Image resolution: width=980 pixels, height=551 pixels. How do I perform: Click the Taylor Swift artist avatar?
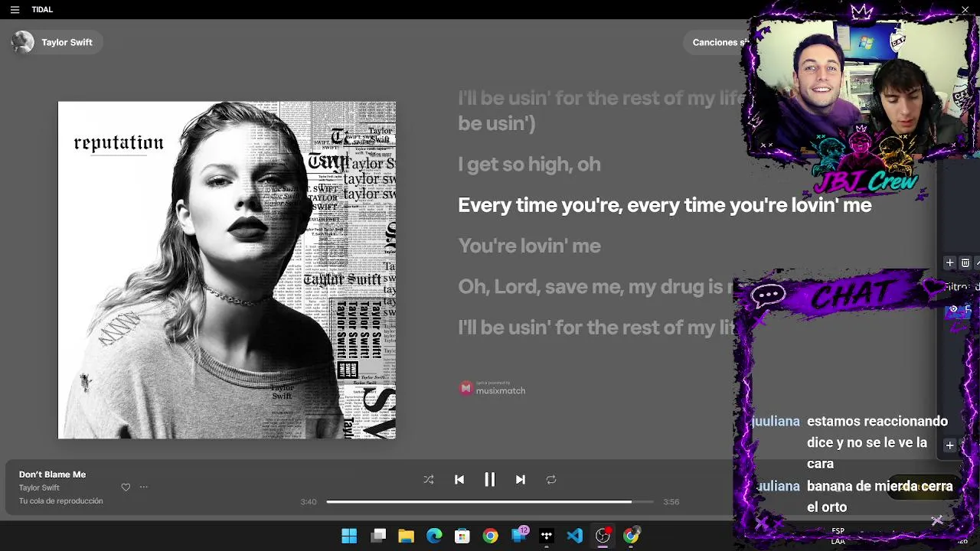23,42
